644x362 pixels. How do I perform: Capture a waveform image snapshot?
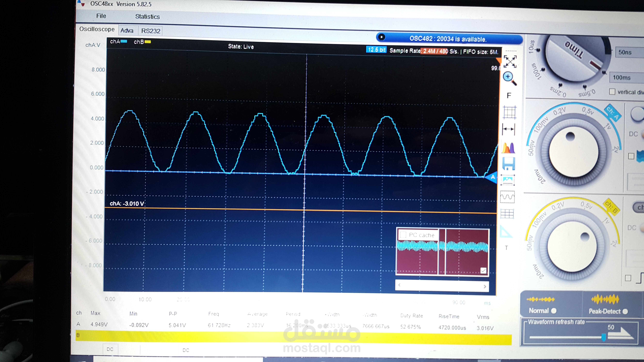508,180
